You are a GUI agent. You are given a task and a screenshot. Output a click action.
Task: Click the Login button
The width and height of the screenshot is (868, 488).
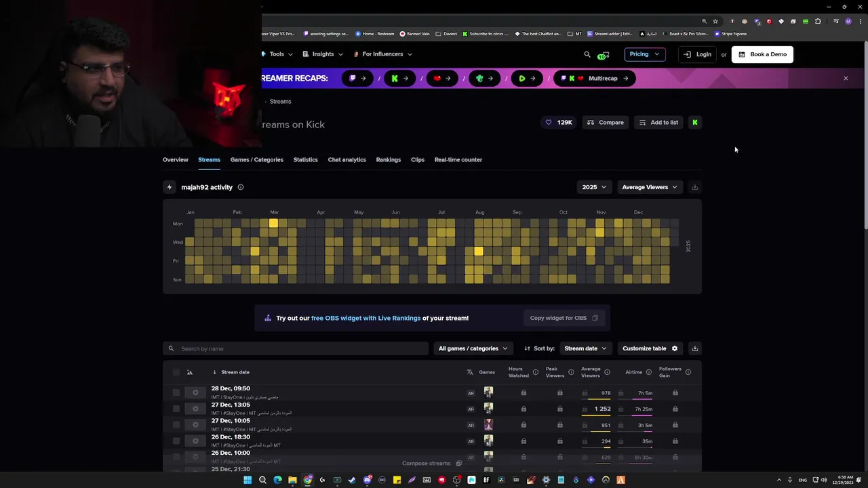coord(698,54)
